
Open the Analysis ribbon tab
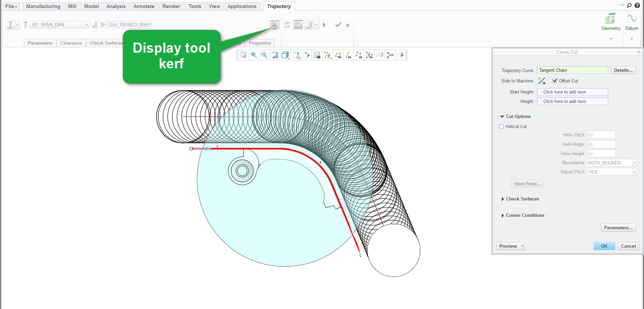(x=116, y=6)
